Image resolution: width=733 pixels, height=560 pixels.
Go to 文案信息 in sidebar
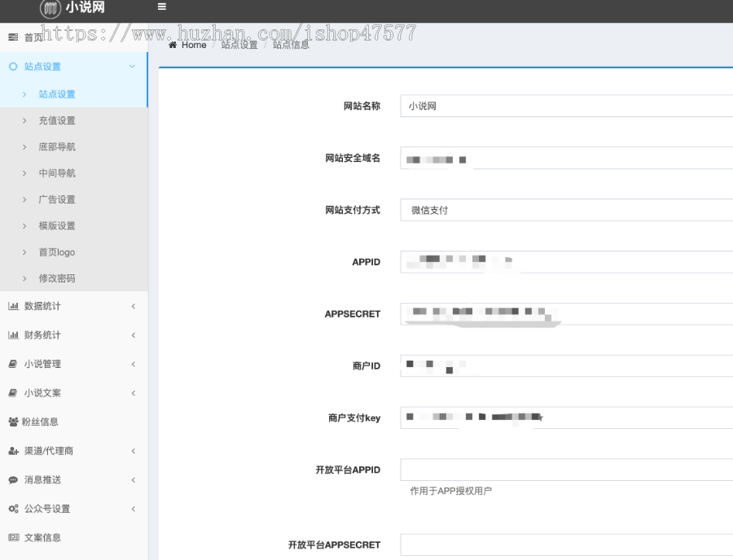click(x=74, y=537)
